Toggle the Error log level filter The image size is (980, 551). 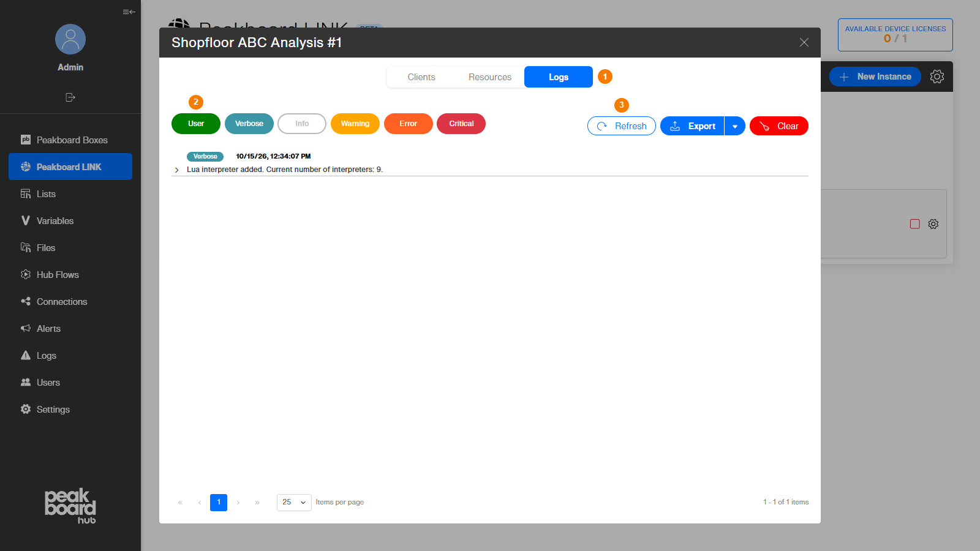click(x=409, y=124)
